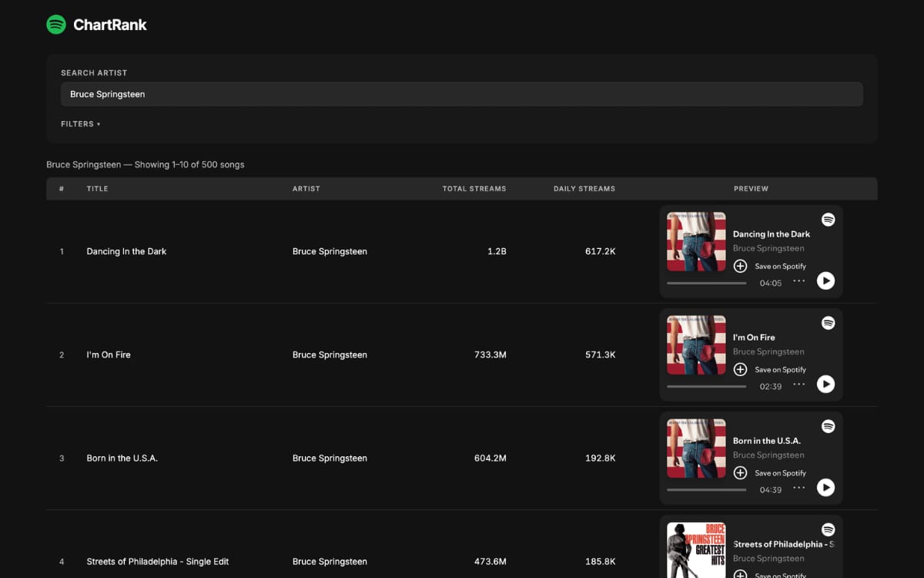Click the 473.6M total streams value
Image resolution: width=924 pixels, height=578 pixels.
tap(490, 561)
